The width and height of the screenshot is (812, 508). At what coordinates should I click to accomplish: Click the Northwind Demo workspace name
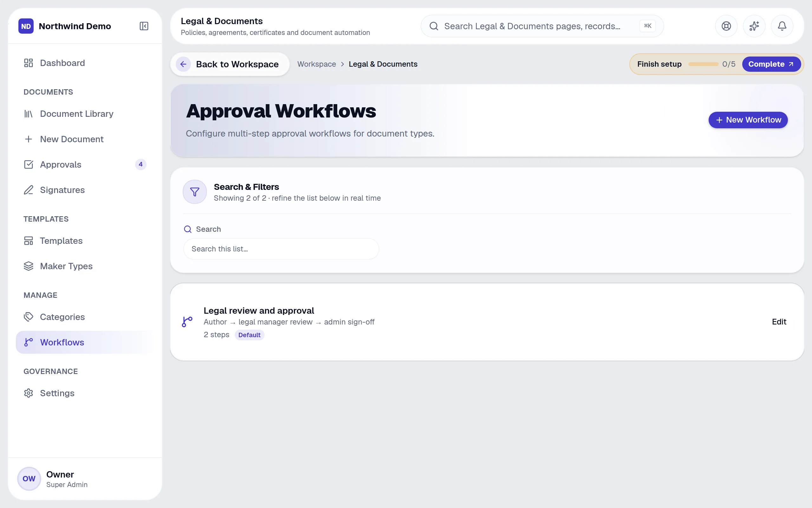(75, 26)
